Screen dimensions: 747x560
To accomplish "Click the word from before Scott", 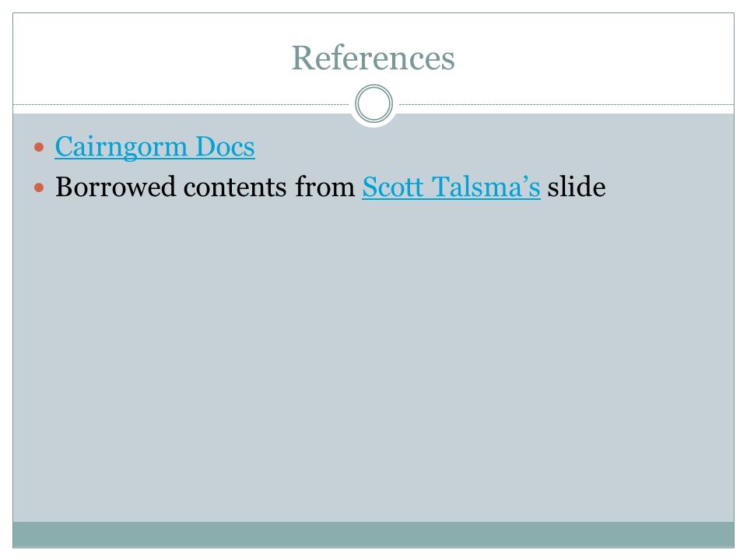I will [325, 187].
